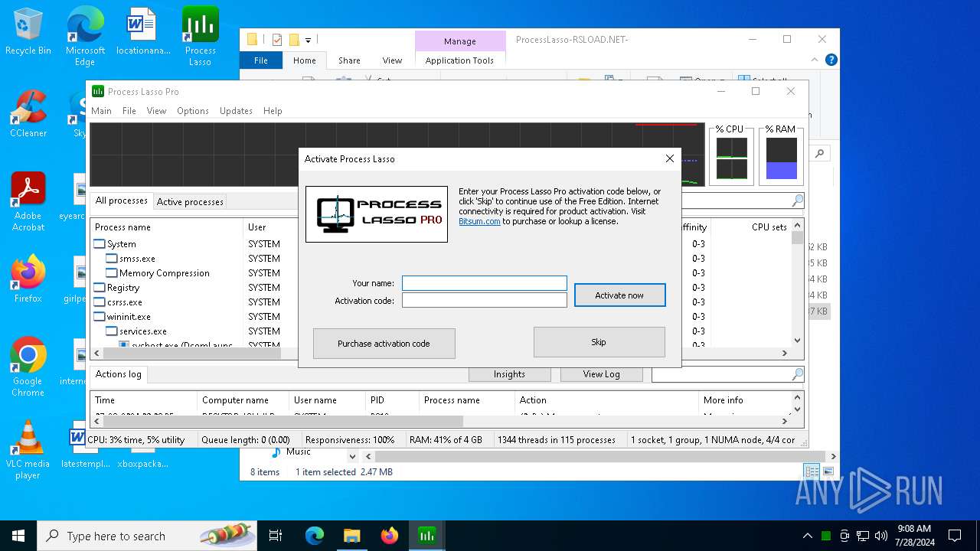Click Skip to use the Free Edition
This screenshot has width=980, height=551.
[599, 342]
